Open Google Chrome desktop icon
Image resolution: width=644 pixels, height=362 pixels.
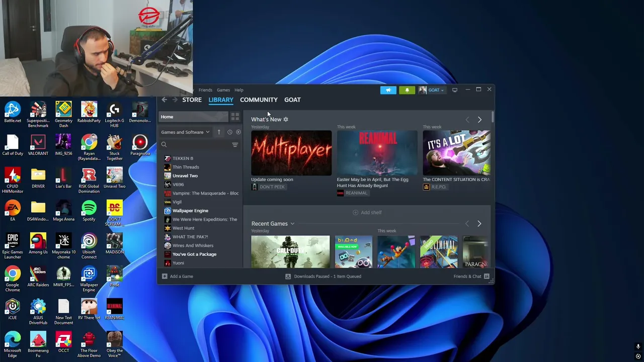[x=13, y=279]
